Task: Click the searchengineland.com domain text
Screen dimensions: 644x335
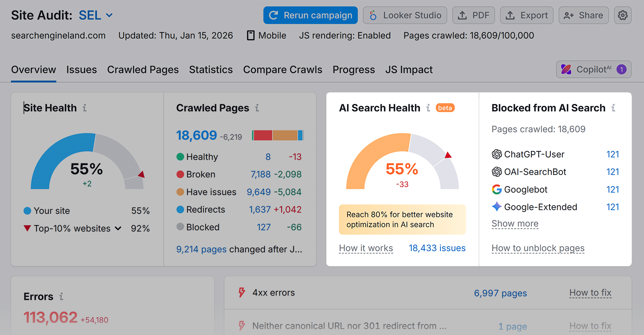Action: tap(58, 36)
